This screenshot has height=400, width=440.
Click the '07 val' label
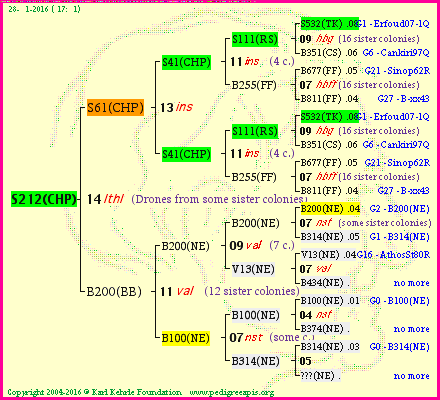[315, 269]
